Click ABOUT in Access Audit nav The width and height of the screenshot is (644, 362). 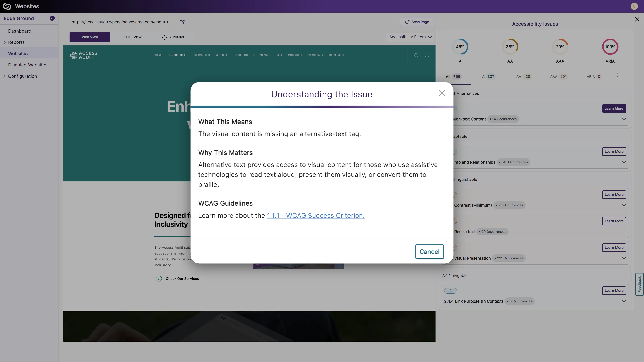point(222,55)
